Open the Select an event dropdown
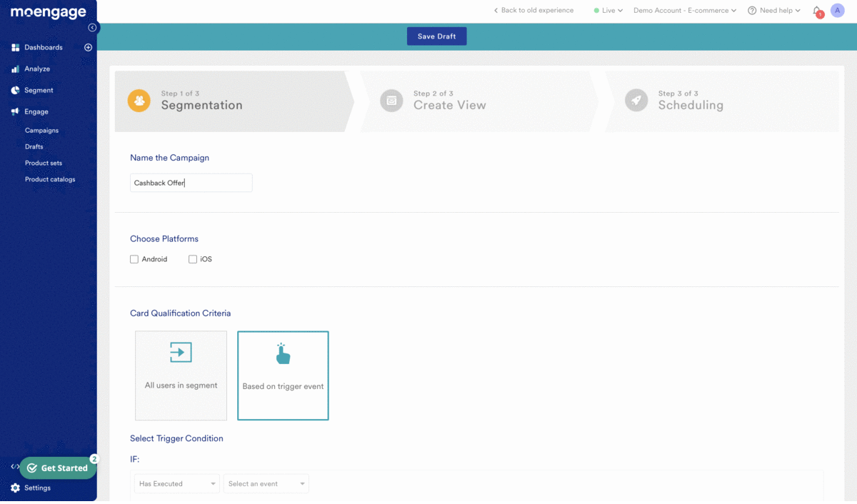The height and width of the screenshot is (504, 857). [x=266, y=484]
